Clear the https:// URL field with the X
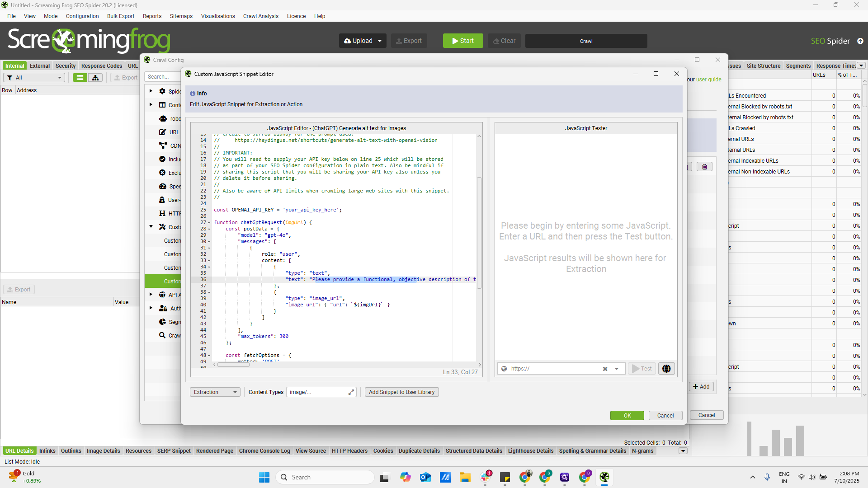 click(604, 368)
